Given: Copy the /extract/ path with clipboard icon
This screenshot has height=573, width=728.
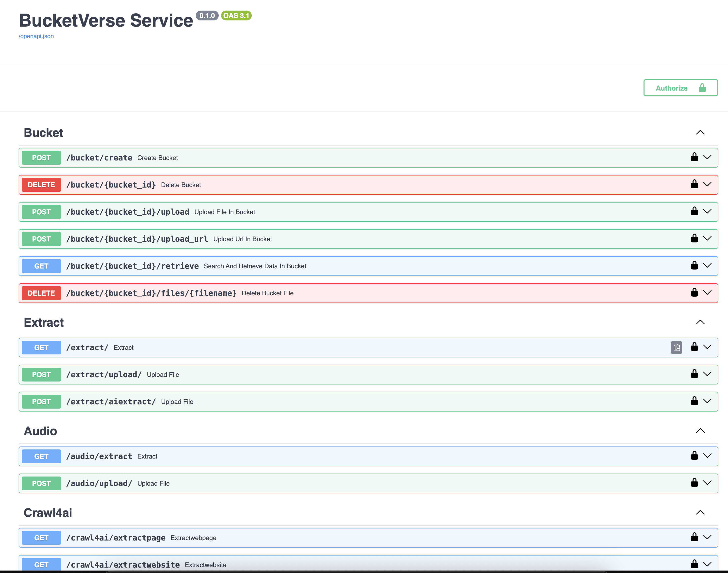Looking at the screenshot, I should pyautogui.click(x=676, y=348).
